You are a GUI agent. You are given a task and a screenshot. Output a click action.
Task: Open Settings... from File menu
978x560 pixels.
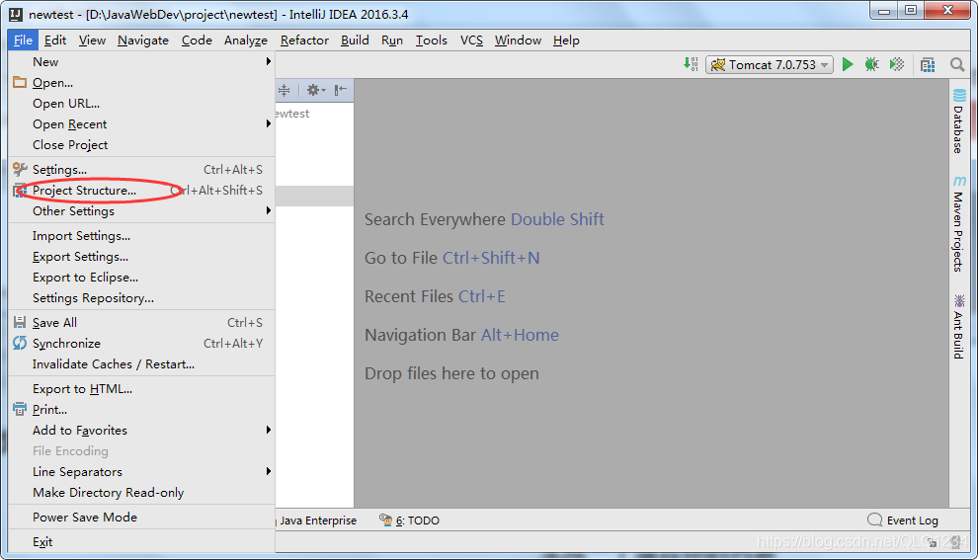142,170
